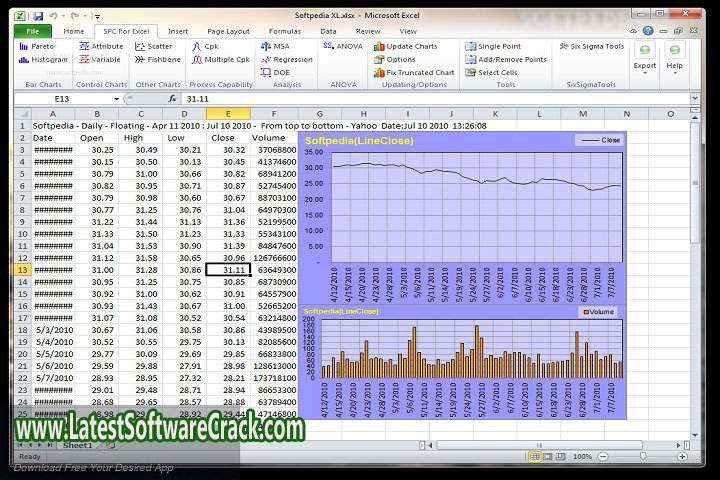Open the File tab

point(33,31)
